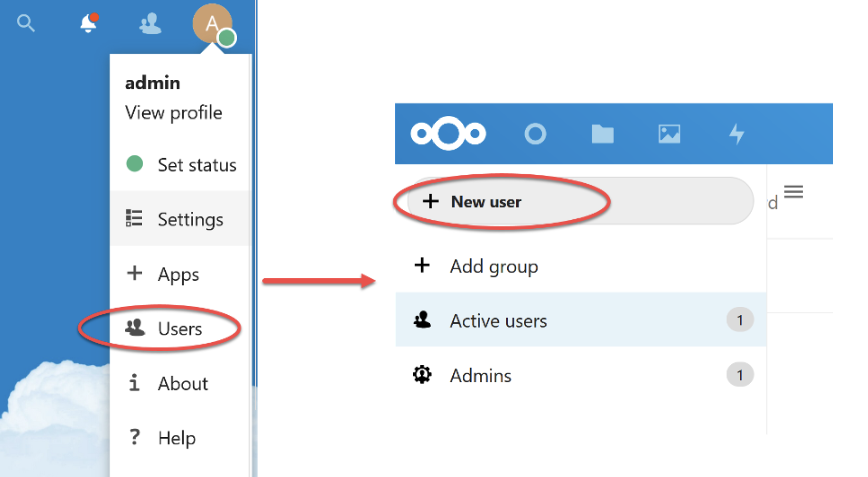Select the Admins group
Image resolution: width=868 pixels, height=477 pixels.
click(x=581, y=375)
